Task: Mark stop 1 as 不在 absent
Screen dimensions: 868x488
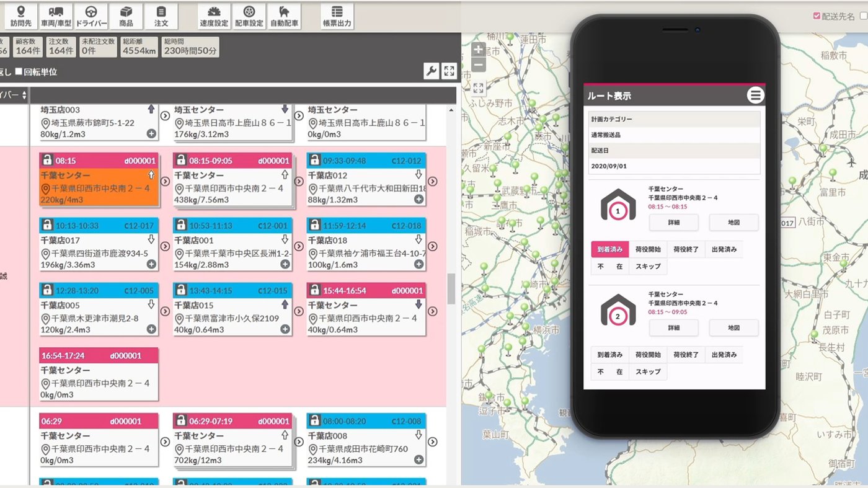Action: pyautogui.click(x=609, y=266)
